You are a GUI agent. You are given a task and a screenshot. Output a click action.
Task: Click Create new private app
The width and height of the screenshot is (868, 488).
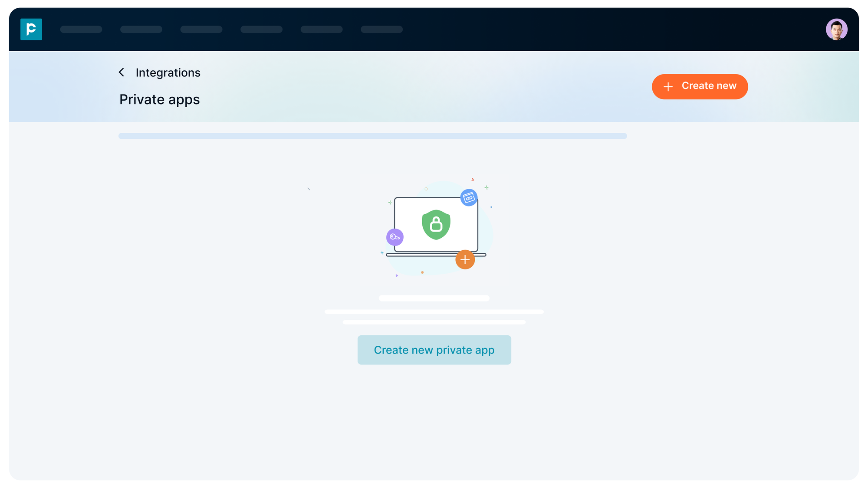coord(434,350)
